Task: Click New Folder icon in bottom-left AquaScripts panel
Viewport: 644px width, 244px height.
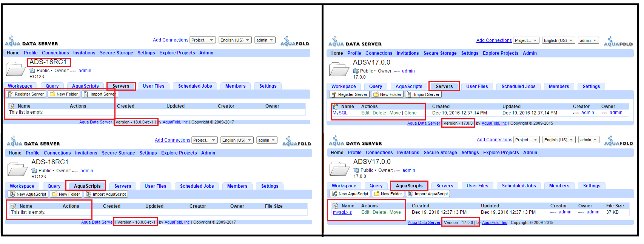Action: [55, 194]
